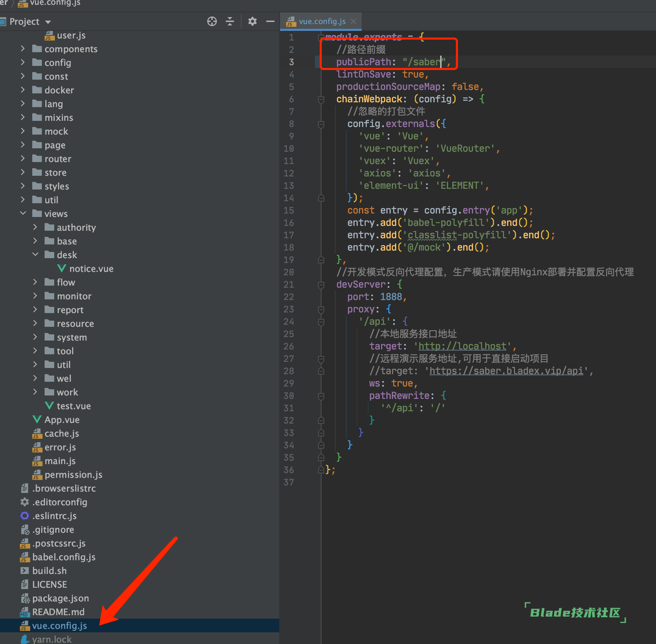
Task: Expand the lang folder
Action: tap(23, 104)
